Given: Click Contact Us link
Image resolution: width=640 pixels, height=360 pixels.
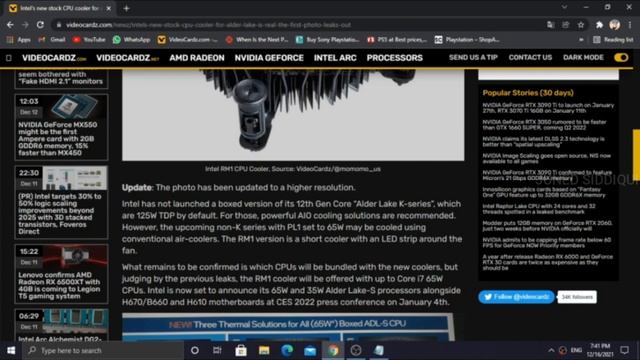Looking at the screenshot, I should (x=530, y=58).
